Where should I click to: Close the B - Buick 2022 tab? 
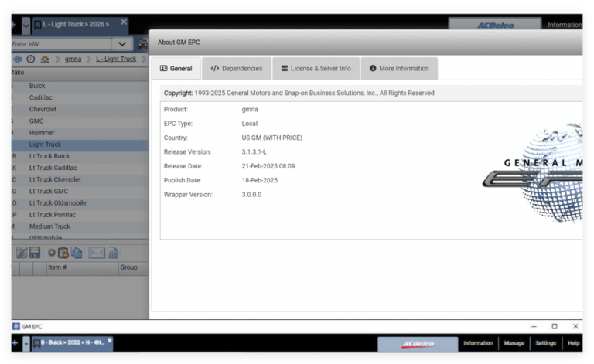point(110,341)
